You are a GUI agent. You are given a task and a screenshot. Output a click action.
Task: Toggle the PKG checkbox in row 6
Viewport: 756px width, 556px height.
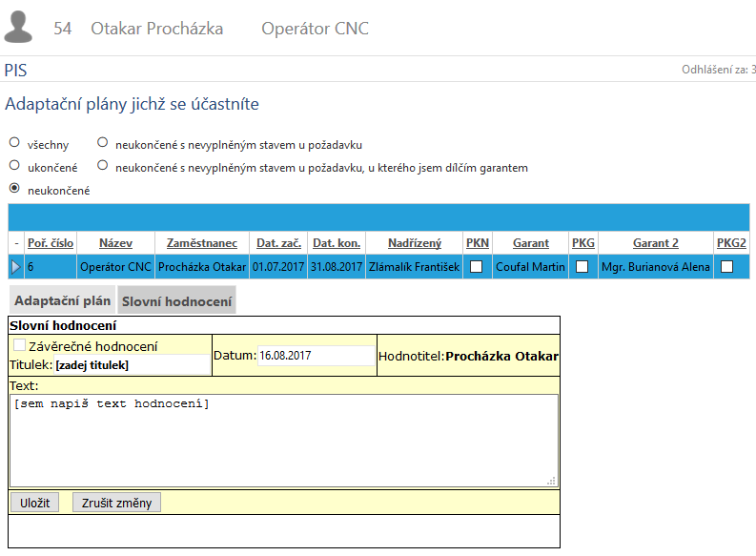(x=582, y=267)
